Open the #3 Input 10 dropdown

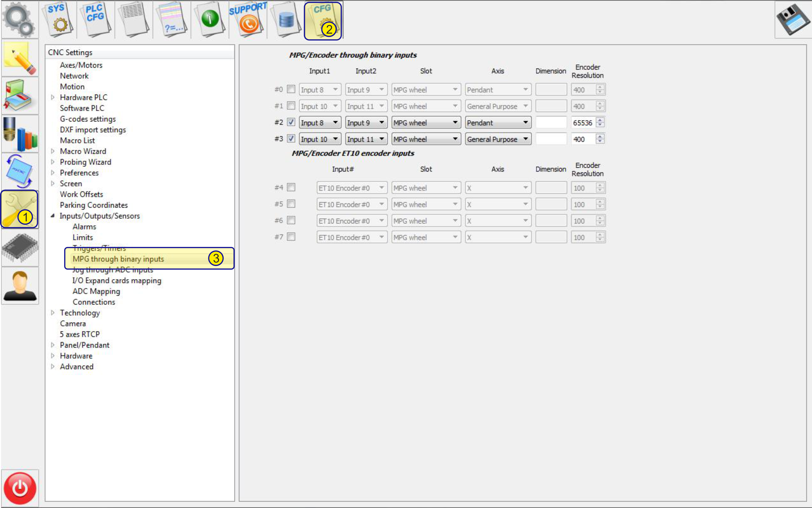click(320, 139)
